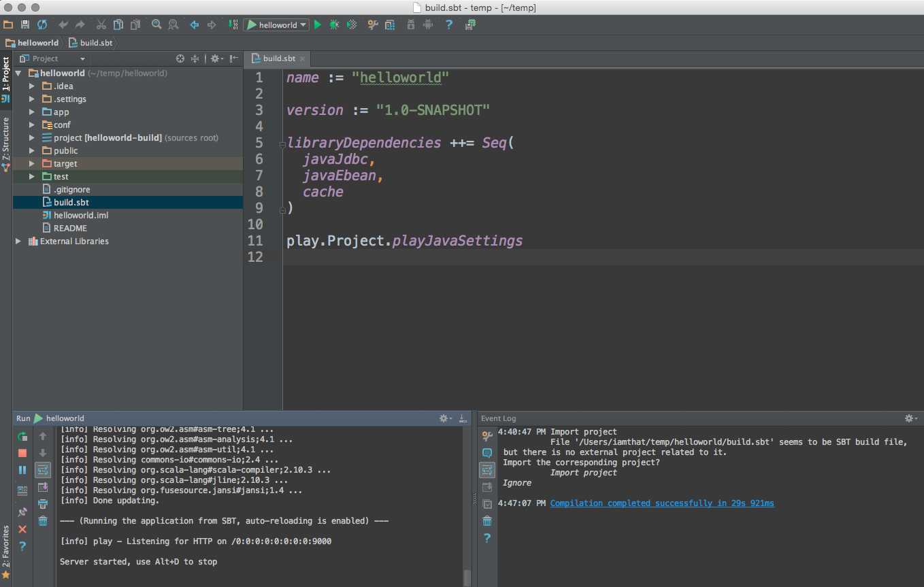This screenshot has height=587, width=924.
Task: Open the 1: Project side tab
Action: [x=6, y=80]
